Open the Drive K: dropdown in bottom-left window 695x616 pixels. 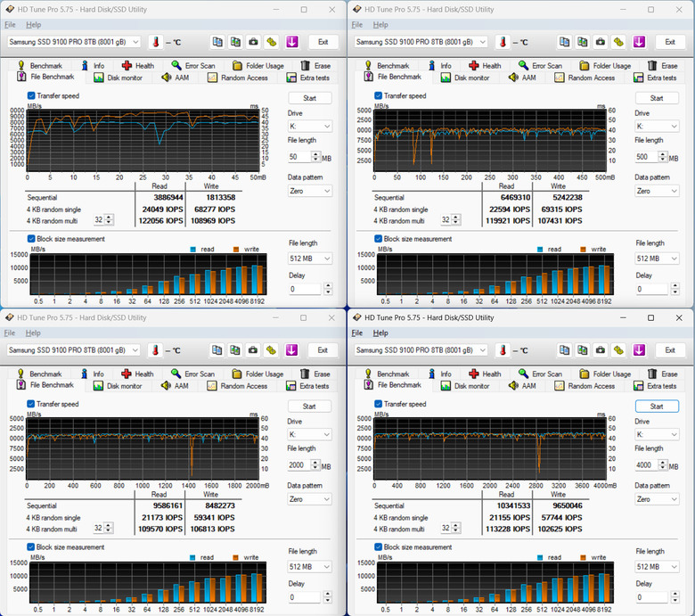(x=309, y=434)
